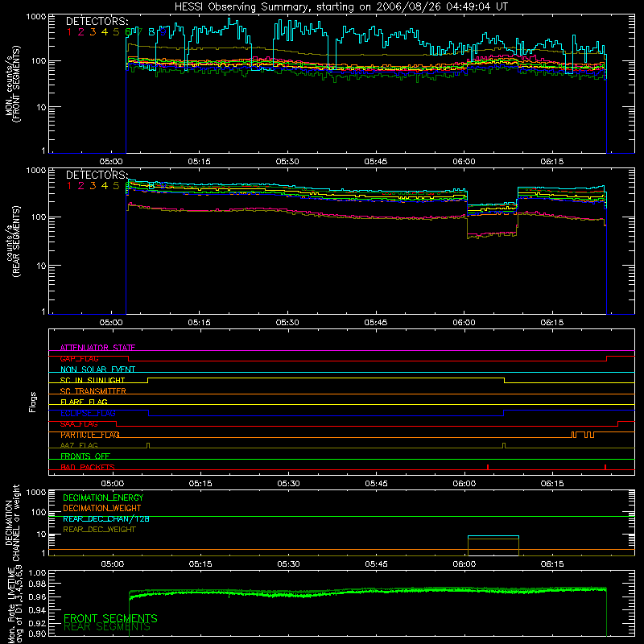Click DETECTORS: heading in rear segments plot
Screen dimensions: 644x644
97,175
